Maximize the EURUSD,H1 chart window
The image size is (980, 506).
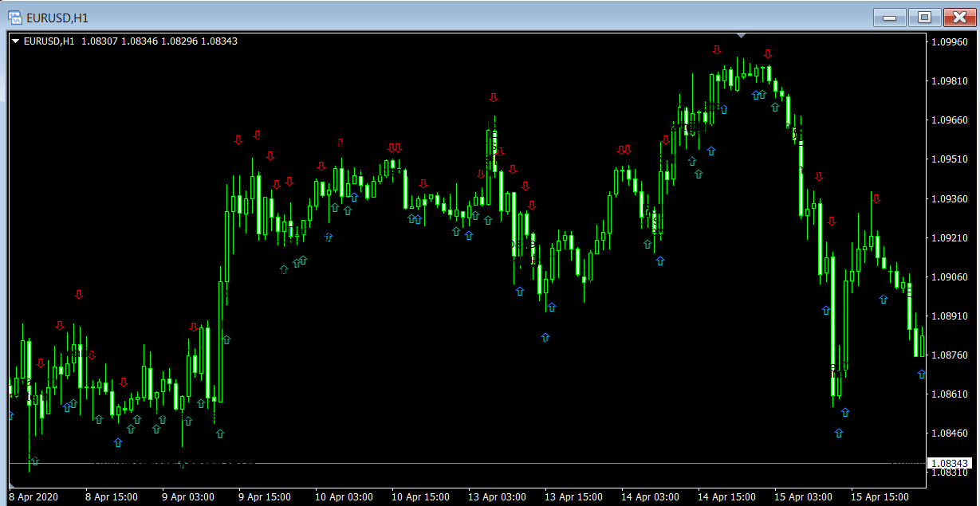click(924, 17)
